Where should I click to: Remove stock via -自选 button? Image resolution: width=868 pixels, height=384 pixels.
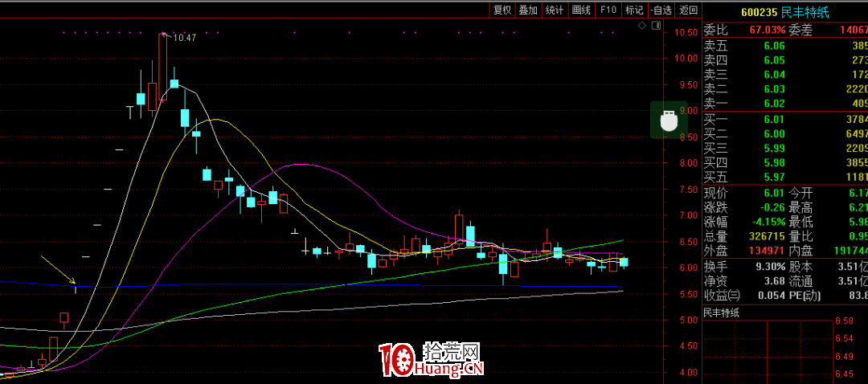coord(661,10)
